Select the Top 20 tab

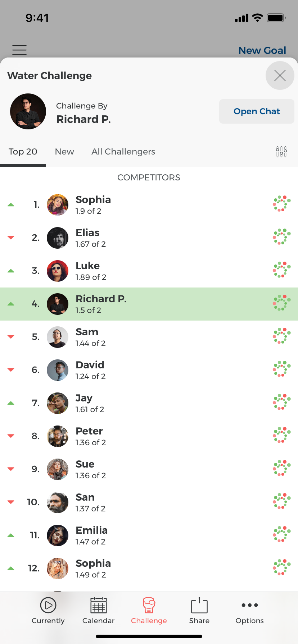[x=23, y=151]
